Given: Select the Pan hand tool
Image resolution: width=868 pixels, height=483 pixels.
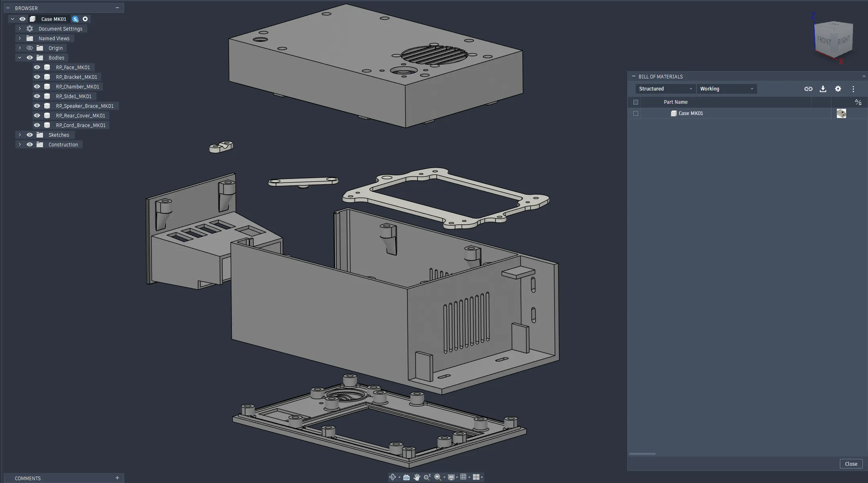Looking at the screenshot, I should (417, 477).
